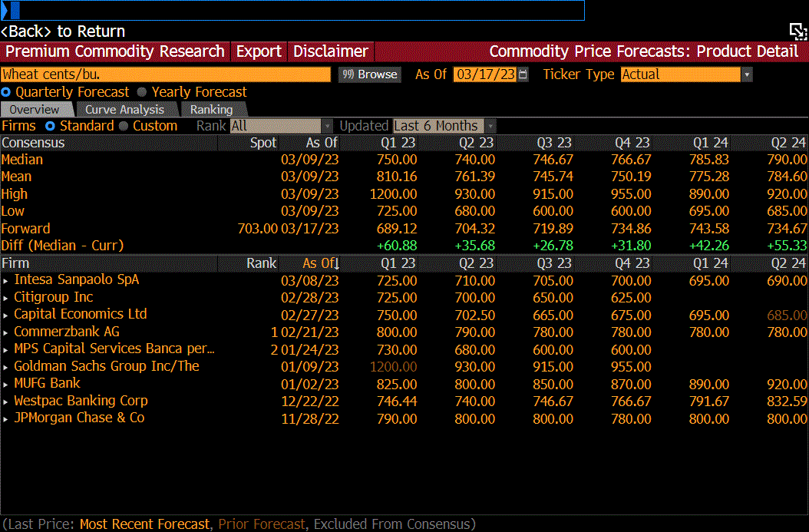Open the Rank filter dropdown

pos(327,126)
